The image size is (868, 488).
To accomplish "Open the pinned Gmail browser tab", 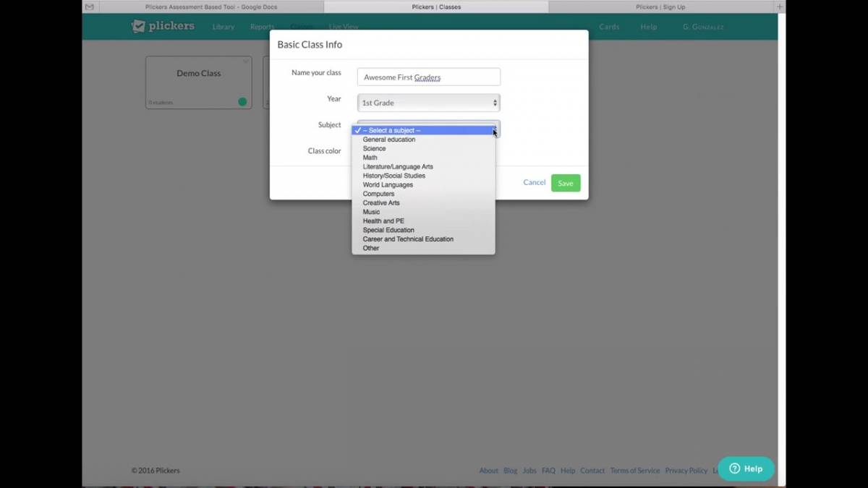I will [x=90, y=7].
